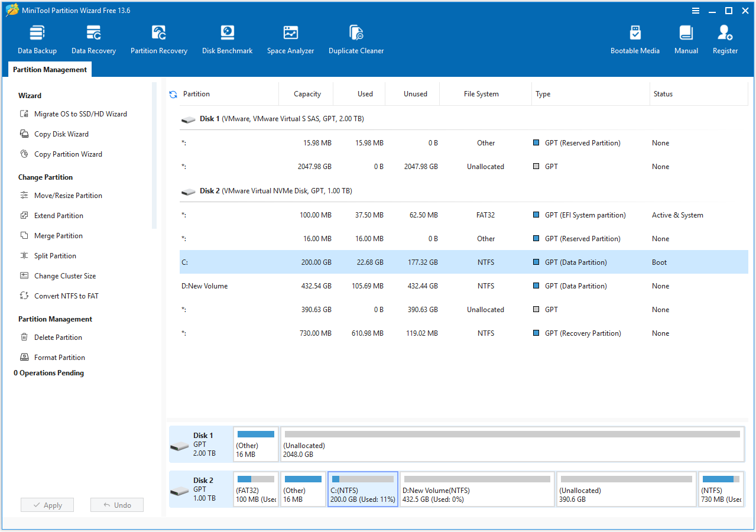Select the Disk 2 header row

(x=464, y=191)
